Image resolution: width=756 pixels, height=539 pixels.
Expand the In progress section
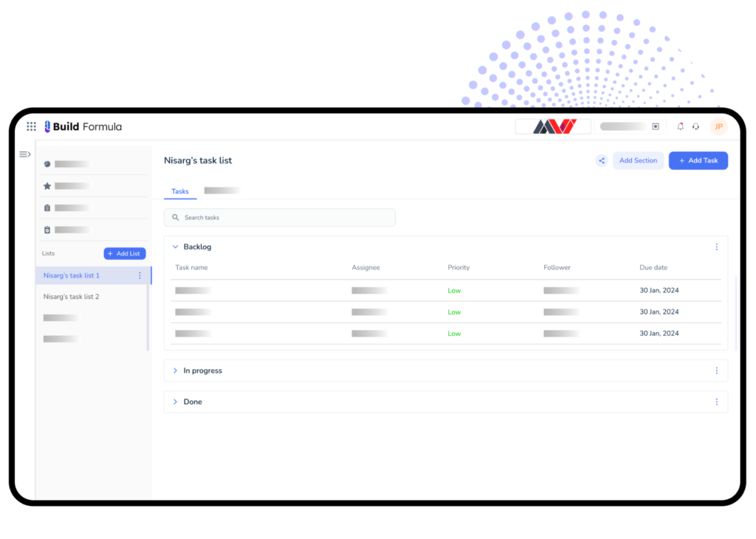tap(175, 371)
